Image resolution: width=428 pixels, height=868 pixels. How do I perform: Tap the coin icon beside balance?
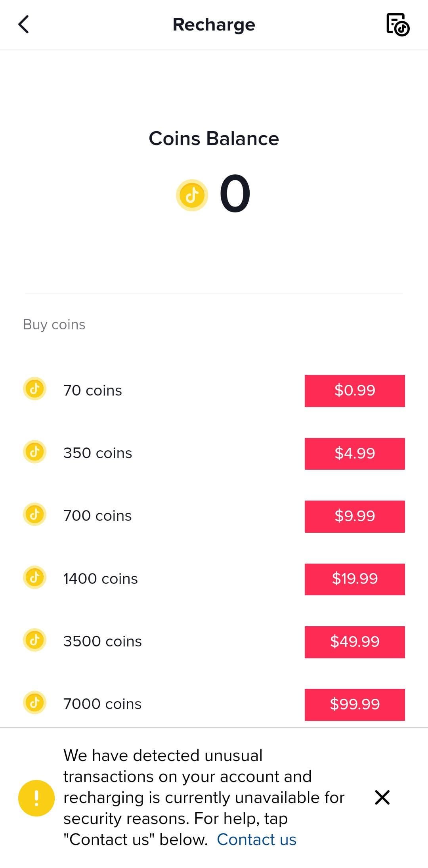click(x=192, y=195)
